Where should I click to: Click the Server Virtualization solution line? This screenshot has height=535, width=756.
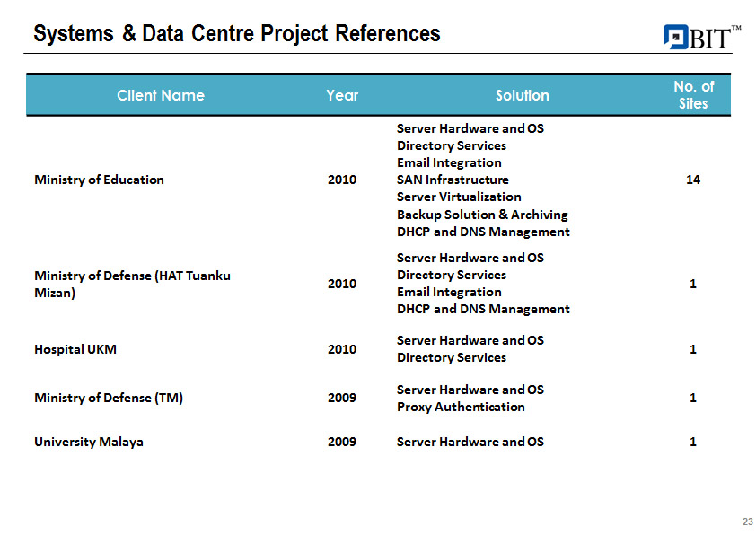[459, 197]
